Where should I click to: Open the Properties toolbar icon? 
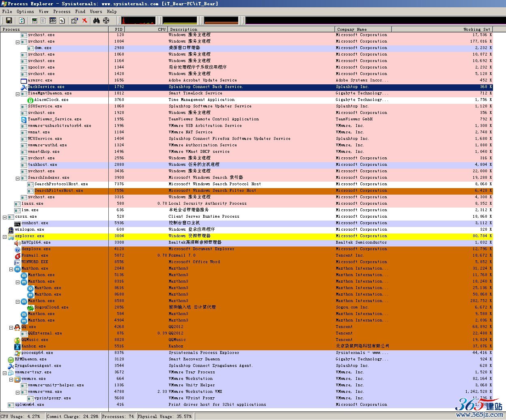75,20
